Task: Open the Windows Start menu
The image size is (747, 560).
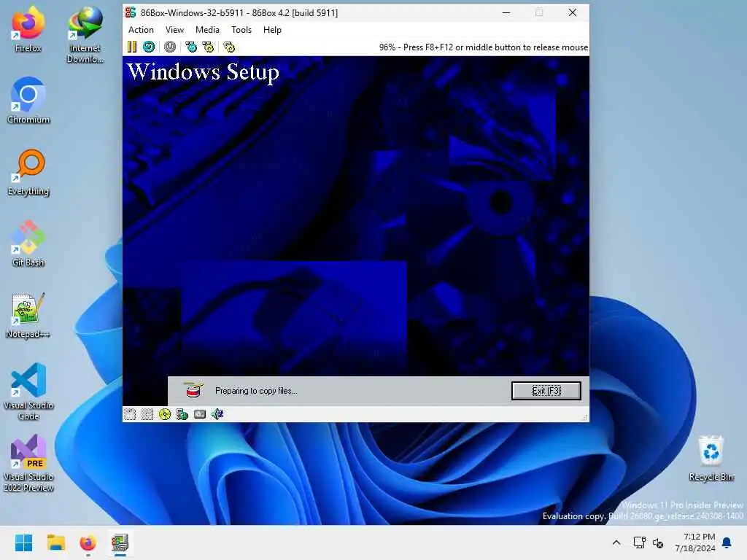Action: [x=23, y=542]
